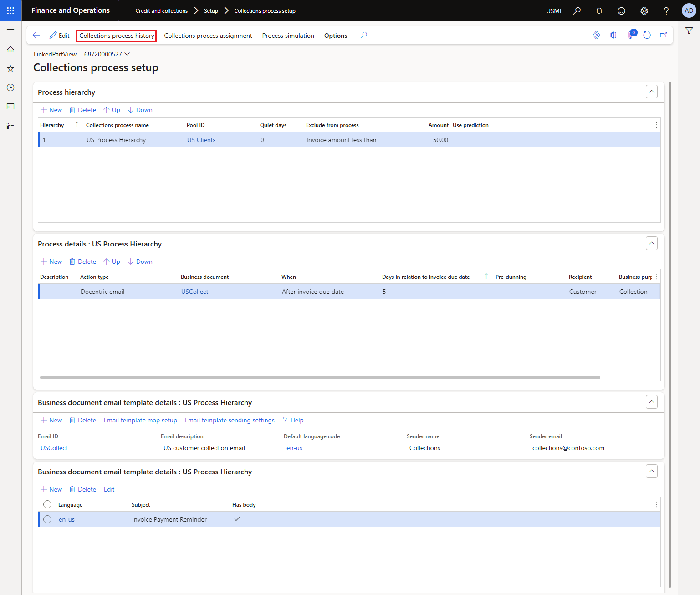The height and width of the screenshot is (595, 700).
Task: Collapse the language template details section
Action: tap(652, 471)
